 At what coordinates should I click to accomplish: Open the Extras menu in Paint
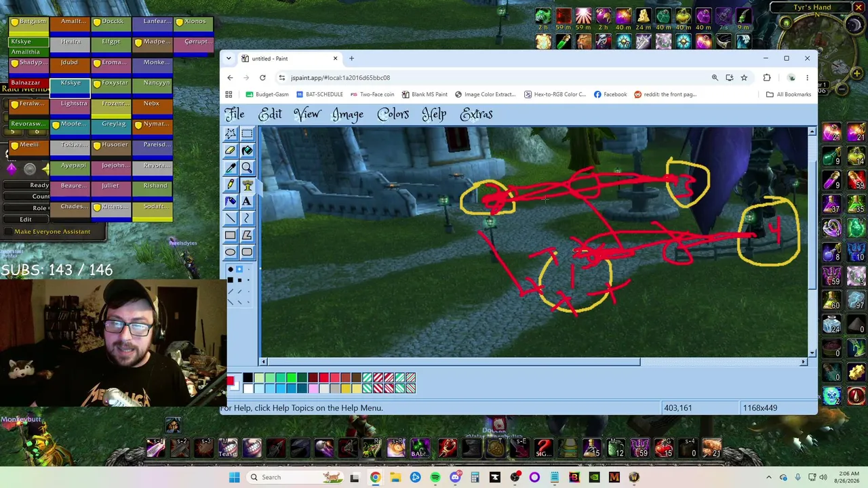(x=476, y=114)
